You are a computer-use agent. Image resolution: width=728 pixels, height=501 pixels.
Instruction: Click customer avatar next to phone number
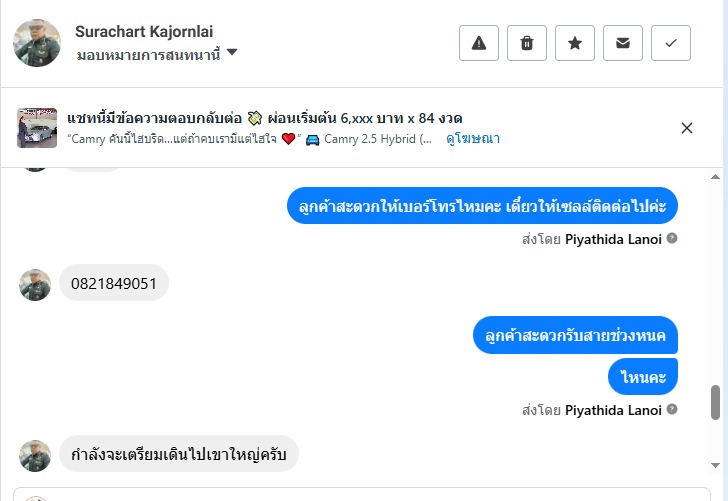35,285
